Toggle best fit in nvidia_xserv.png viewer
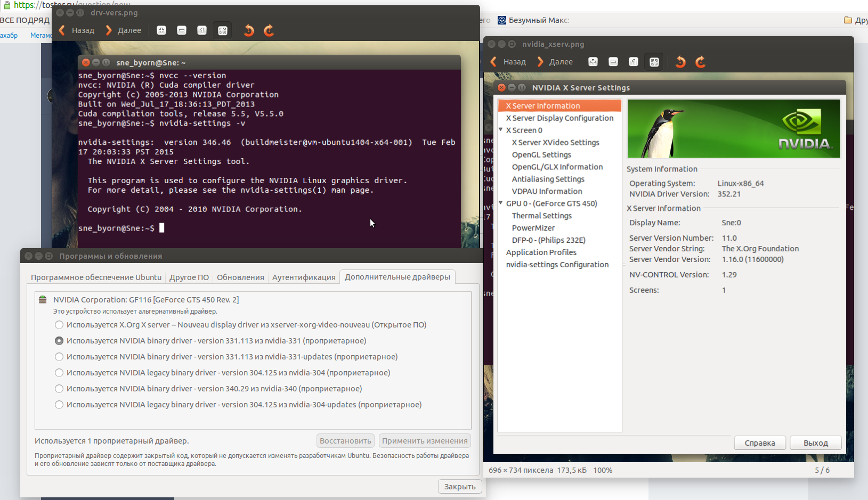The width and height of the screenshot is (868, 500). (654, 62)
